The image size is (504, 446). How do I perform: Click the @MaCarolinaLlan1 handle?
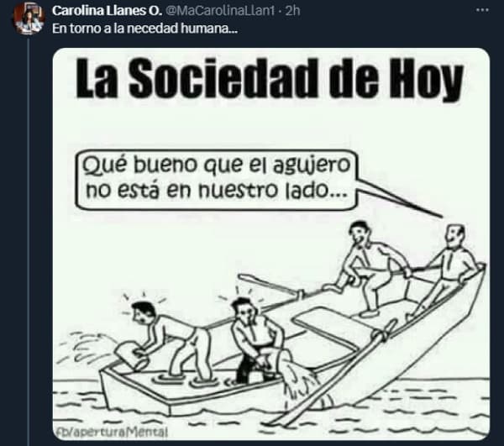pos(220,11)
